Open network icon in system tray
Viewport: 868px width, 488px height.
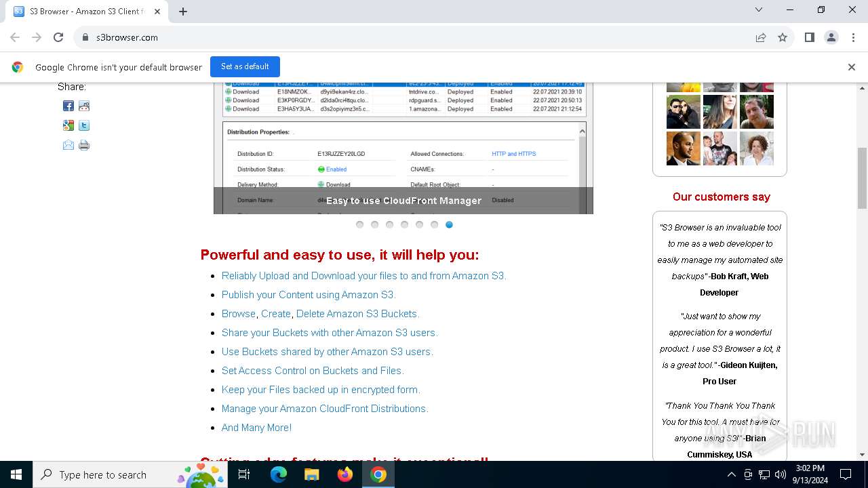[x=764, y=474]
